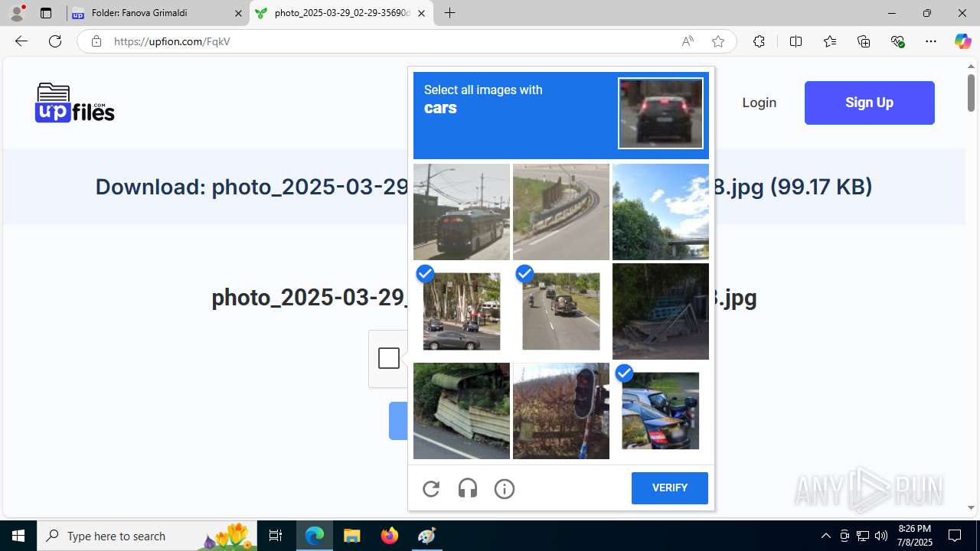
Task: Switch to photo_2025-03-29 tab
Action: (341, 13)
